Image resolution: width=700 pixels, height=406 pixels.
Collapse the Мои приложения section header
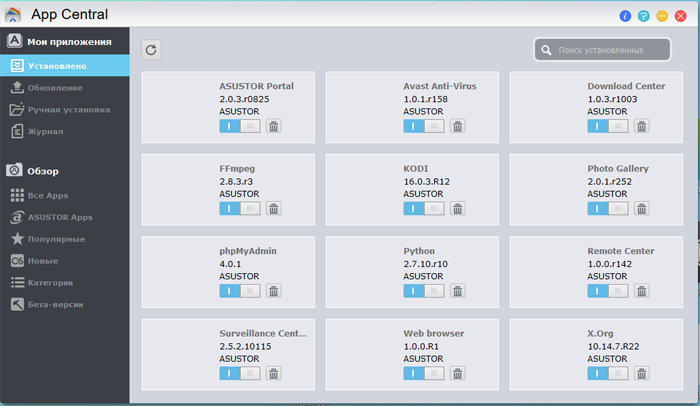click(64, 42)
